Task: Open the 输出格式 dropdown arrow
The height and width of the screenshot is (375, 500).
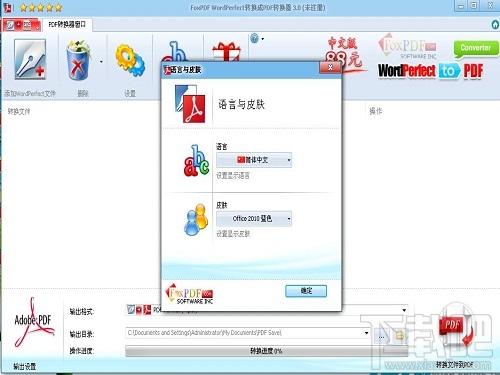Action: click(x=404, y=310)
